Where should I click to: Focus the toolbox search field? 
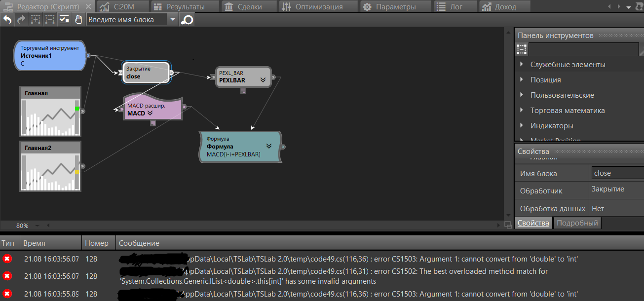[583, 49]
